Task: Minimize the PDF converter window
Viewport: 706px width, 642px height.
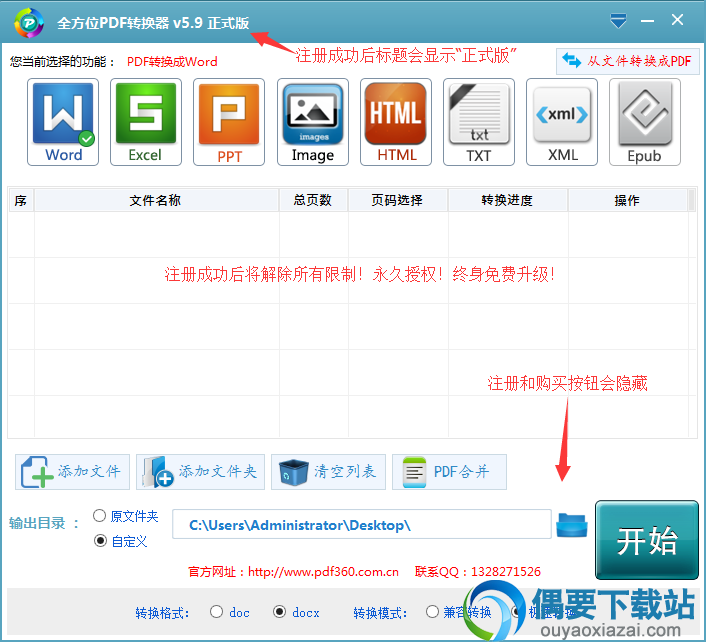Action: [647, 21]
